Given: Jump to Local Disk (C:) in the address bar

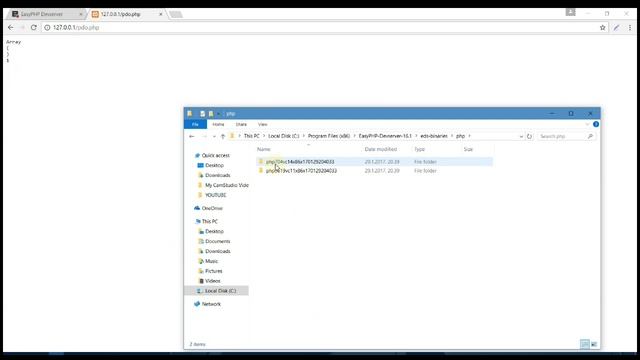Looking at the screenshot, I should pos(284,136).
